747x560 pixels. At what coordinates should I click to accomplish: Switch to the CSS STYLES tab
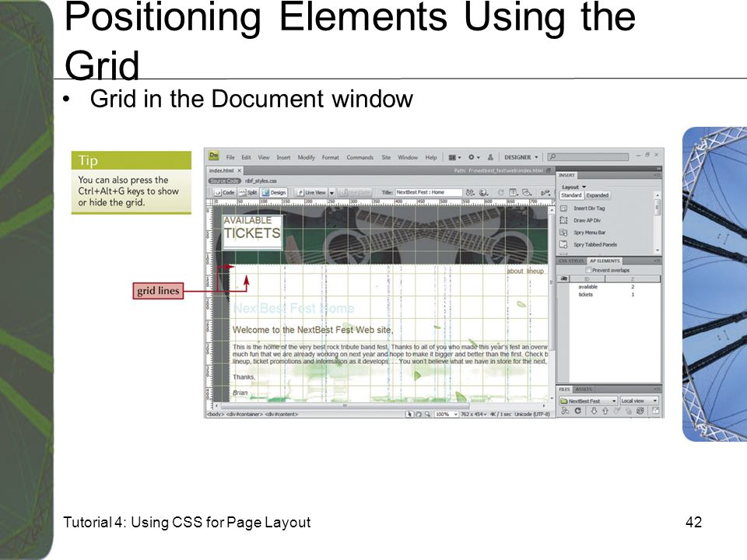tap(571, 261)
